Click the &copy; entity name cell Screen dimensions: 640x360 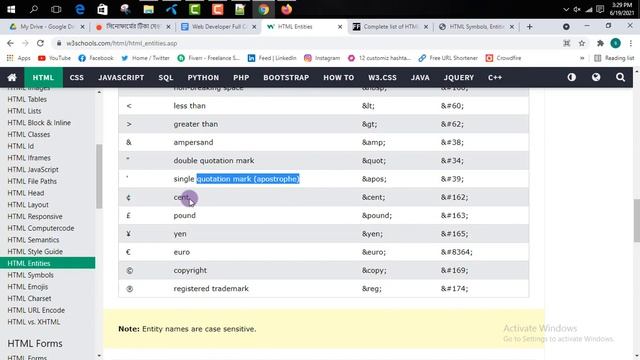click(373, 270)
